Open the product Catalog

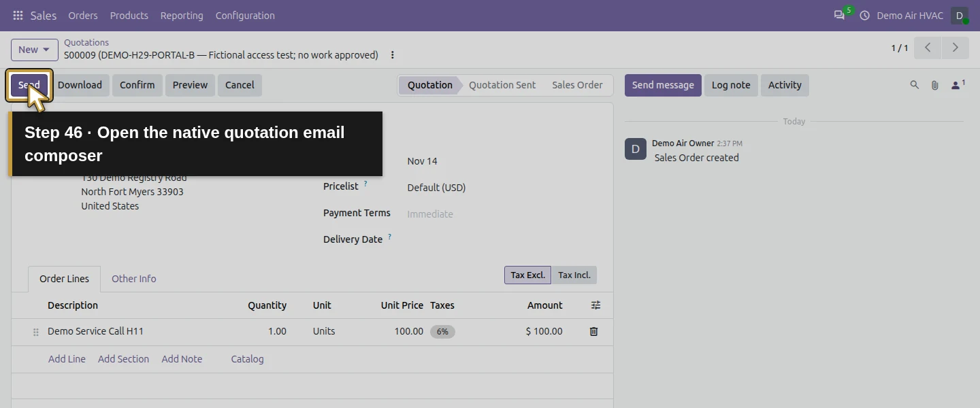coord(247,359)
